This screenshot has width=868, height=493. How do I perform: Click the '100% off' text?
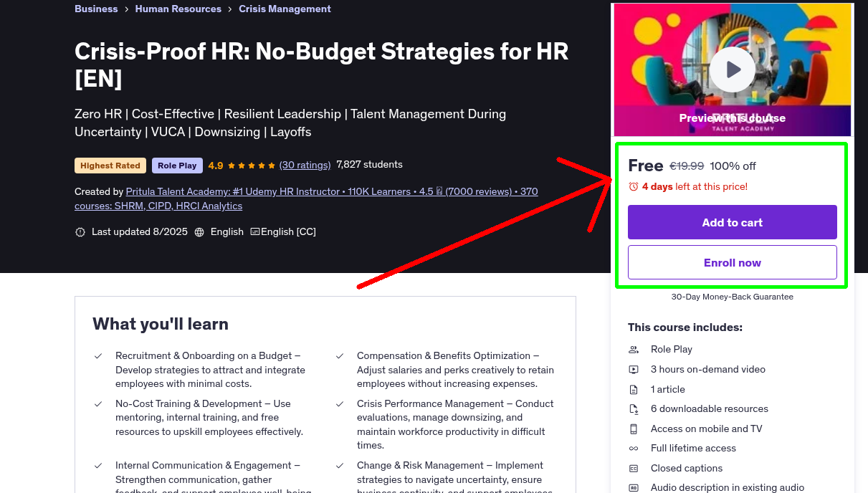coord(733,166)
